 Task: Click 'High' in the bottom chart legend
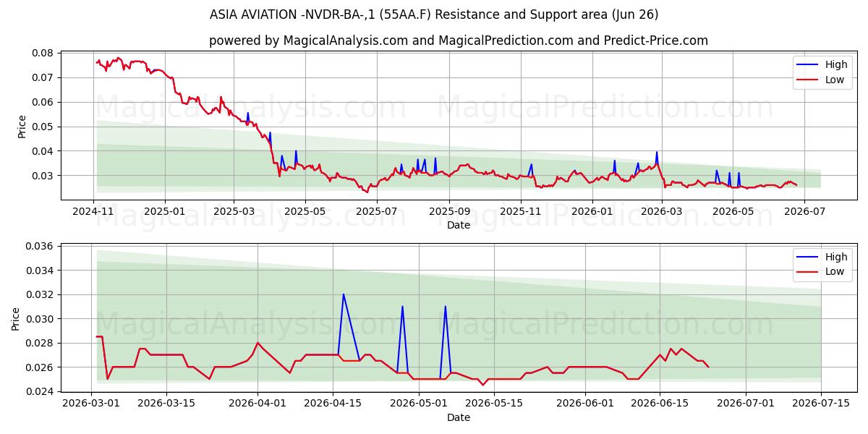pos(836,257)
